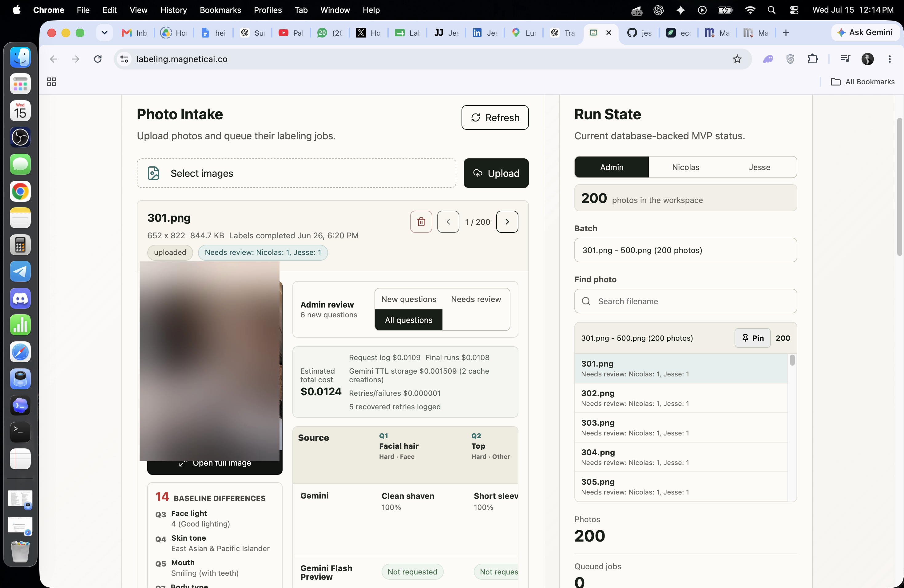The width and height of the screenshot is (904, 588).
Task: Click the Q2 Top column header
Action: [x=490, y=446]
